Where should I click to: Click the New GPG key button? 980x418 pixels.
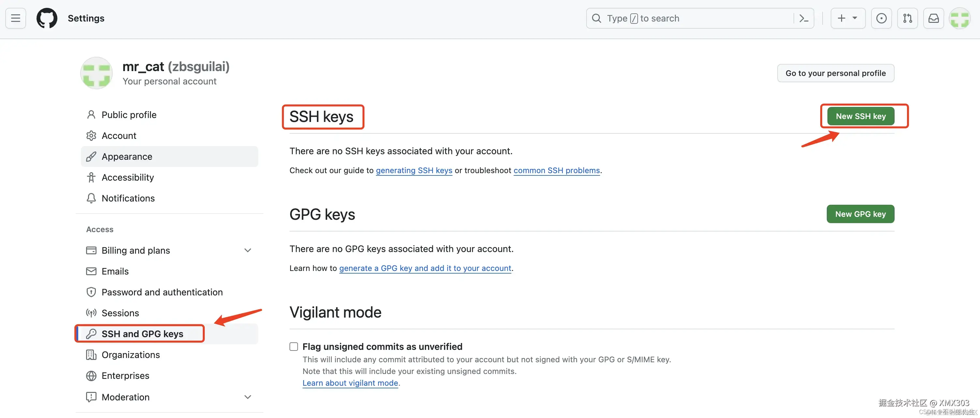tap(860, 214)
